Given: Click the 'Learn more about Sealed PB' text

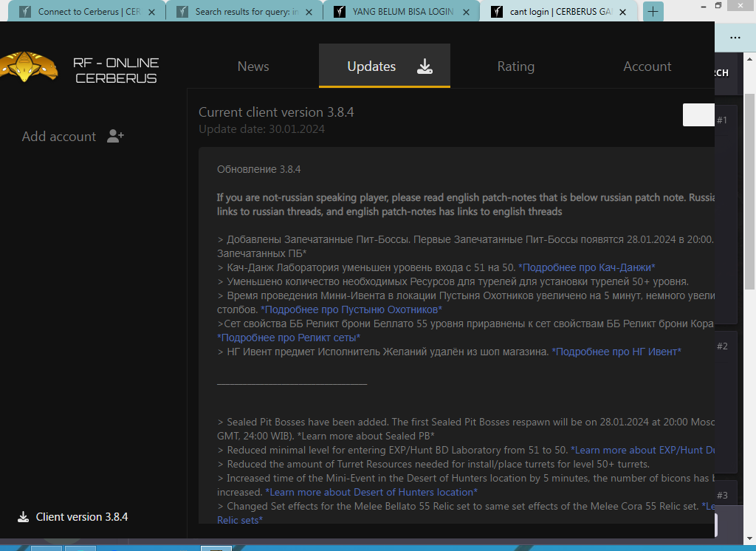Looking at the screenshot, I should [x=366, y=437].
